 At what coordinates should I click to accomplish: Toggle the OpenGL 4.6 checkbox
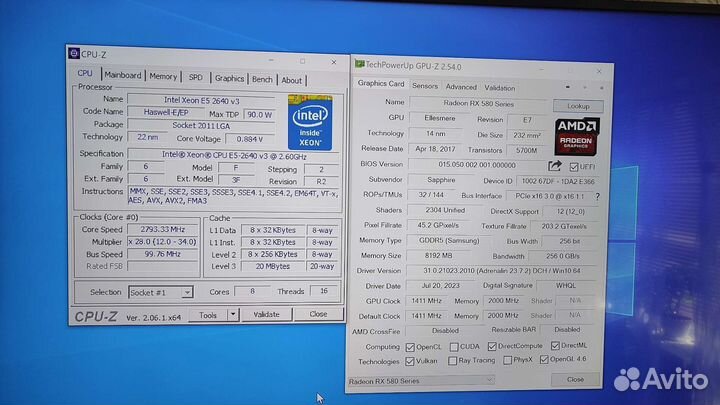[544, 359]
